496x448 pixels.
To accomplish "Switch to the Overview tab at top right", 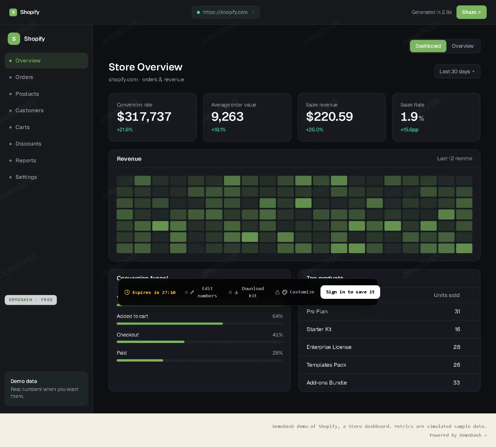I will tap(463, 46).
